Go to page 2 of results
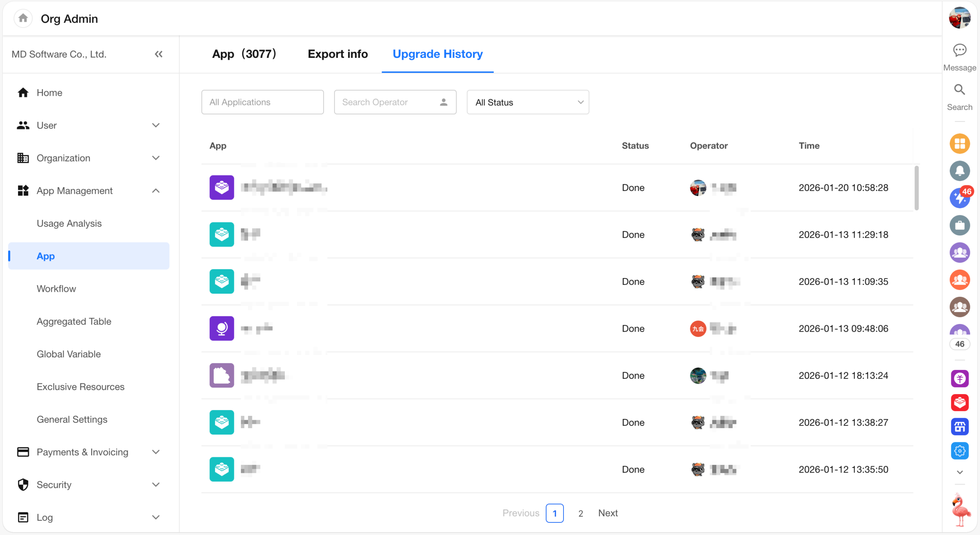Viewport: 980px width, 535px height. tap(580, 513)
